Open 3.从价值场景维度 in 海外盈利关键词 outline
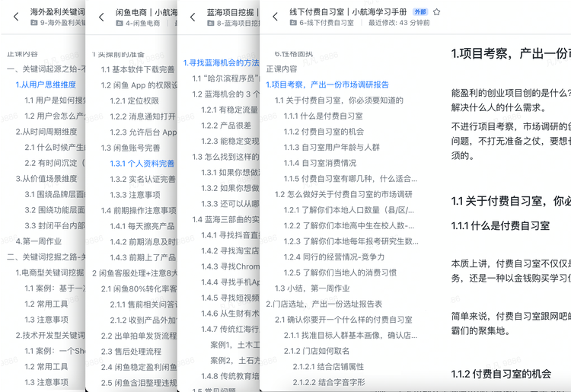 point(46,179)
